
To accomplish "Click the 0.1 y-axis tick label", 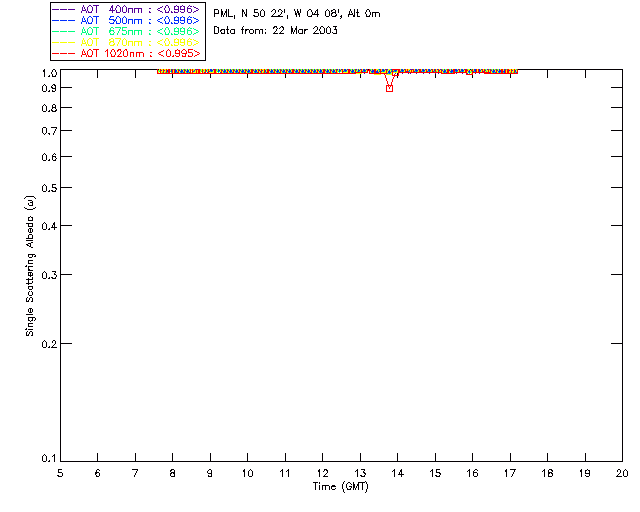I will [49, 459].
